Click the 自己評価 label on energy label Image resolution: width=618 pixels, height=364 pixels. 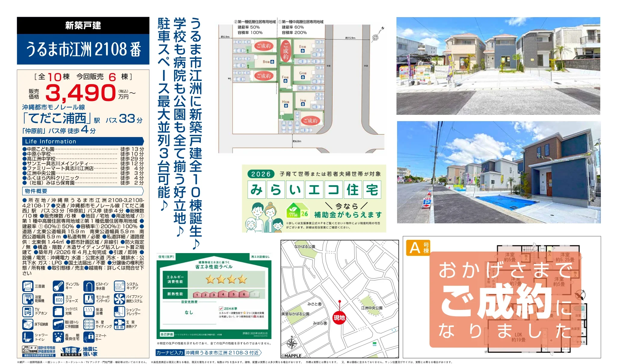(x=167, y=334)
